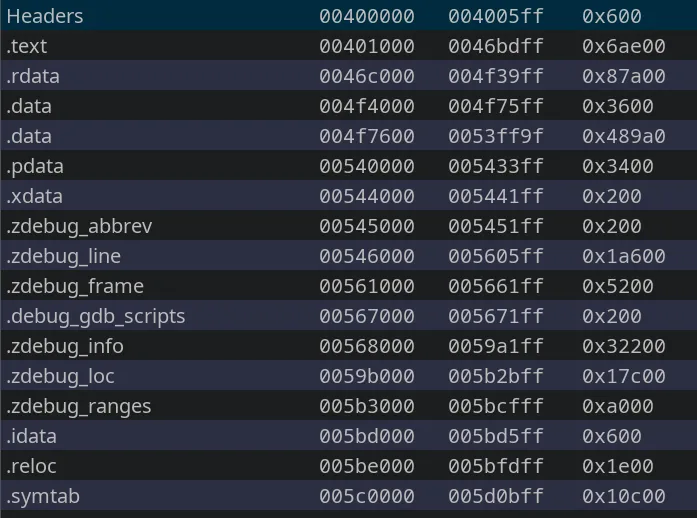Select the .idata section row
Image resolution: width=697 pixels, height=518 pixels.
click(348, 436)
